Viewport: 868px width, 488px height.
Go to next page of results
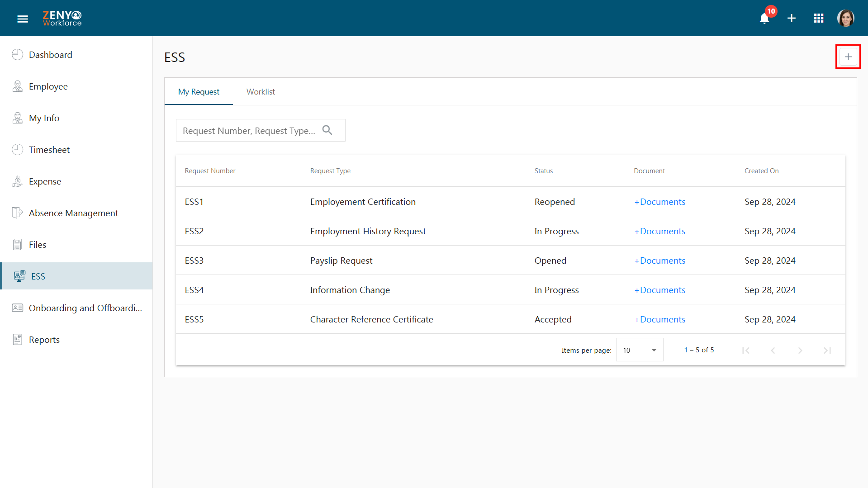(800, 351)
